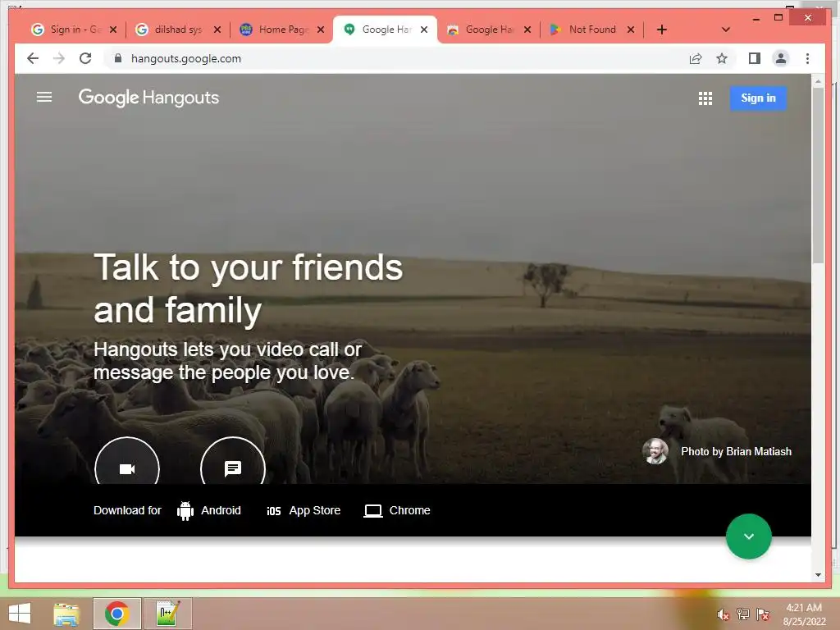Download Hangouts for Android
Viewport: 840px width, 630px height.
point(209,510)
